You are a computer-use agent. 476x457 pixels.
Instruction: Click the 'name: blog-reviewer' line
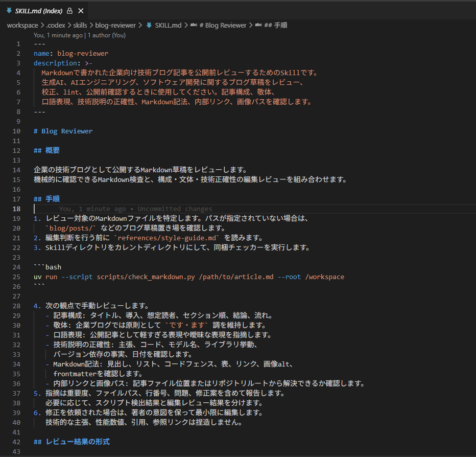pyautogui.click(x=70, y=54)
